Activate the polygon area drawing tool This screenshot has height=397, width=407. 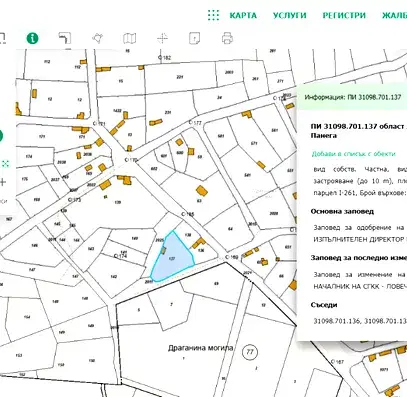pyautogui.click(x=97, y=38)
